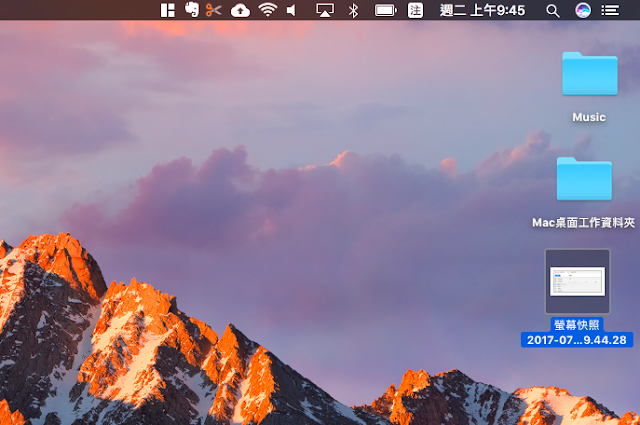Click the clock showing 週二 上午9:45
This screenshot has height=425, width=640.
(482, 10)
